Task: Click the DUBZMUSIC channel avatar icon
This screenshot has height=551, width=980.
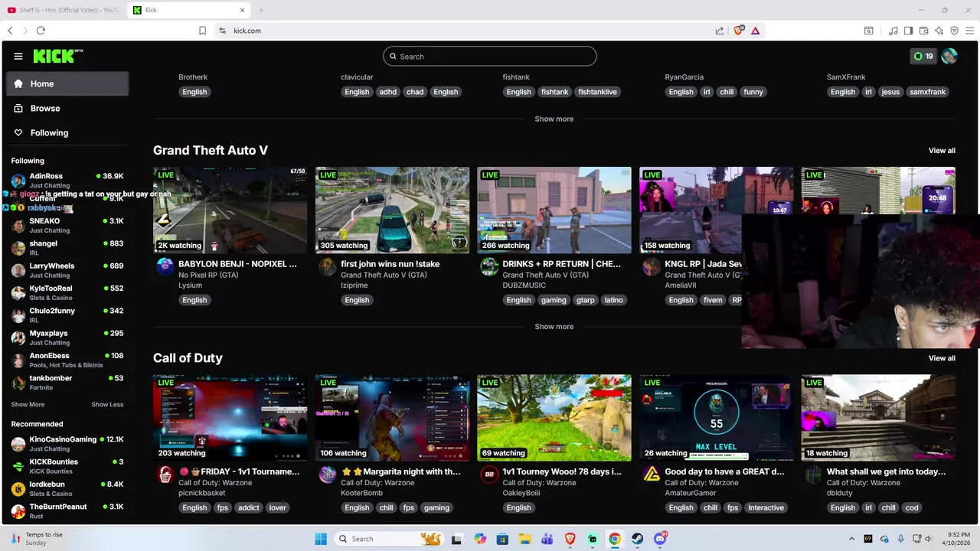Action: pos(489,266)
